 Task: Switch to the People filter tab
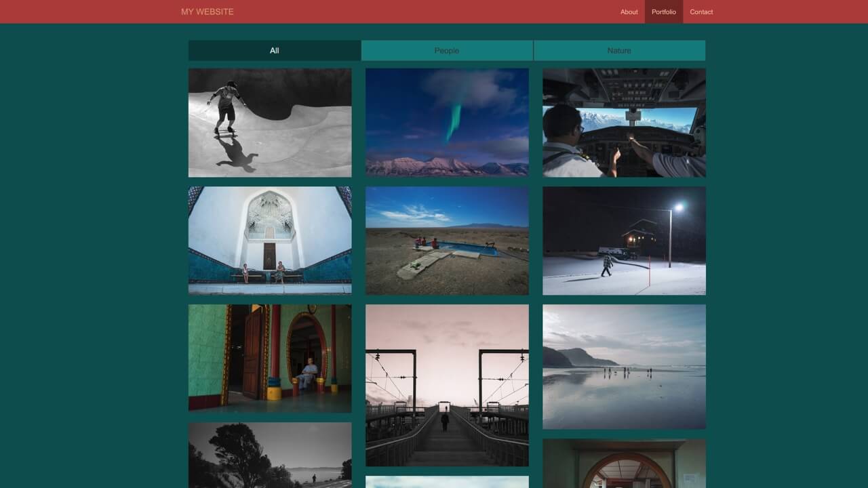(447, 50)
